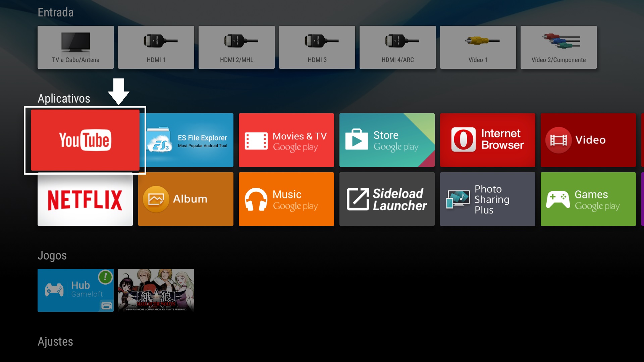Switch to HDMI 4/ARC input
The height and width of the screenshot is (362, 644).
point(398,47)
